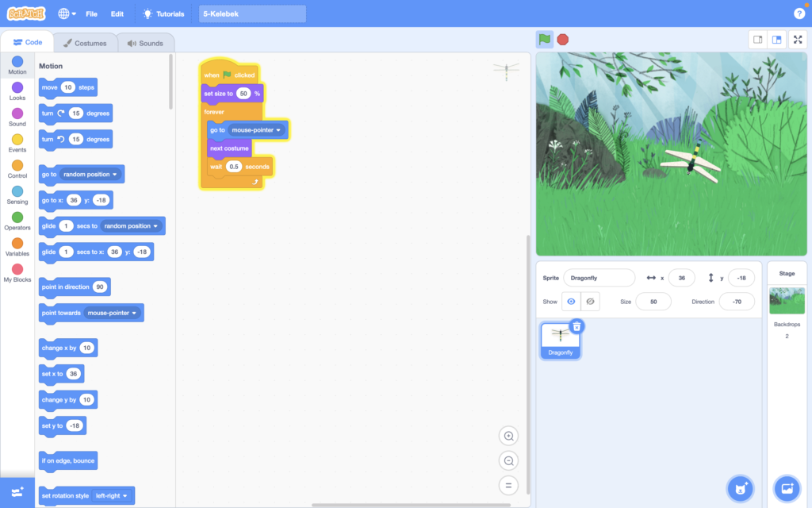This screenshot has width=812, height=508.
Task: Enter full screen stage mode
Action: tap(797, 40)
